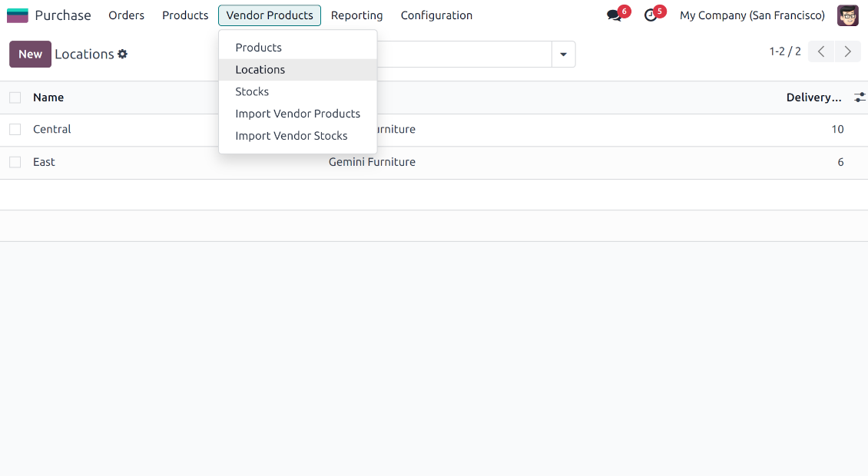Click the user avatar picture
The image size is (868, 476).
pyautogui.click(x=847, y=15)
